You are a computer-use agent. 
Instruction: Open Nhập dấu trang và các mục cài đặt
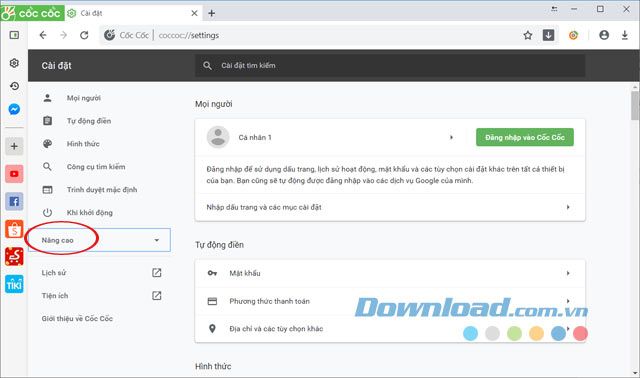point(390,207)
